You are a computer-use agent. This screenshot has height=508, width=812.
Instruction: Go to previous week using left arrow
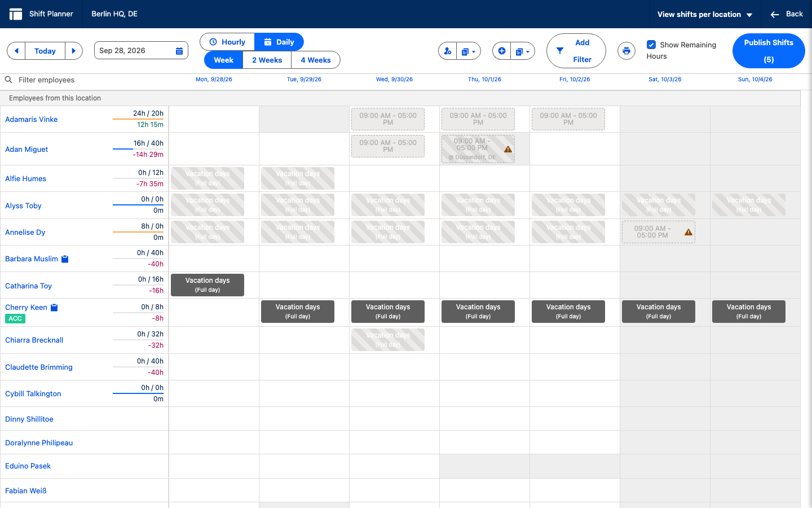(x=16, y=51)
